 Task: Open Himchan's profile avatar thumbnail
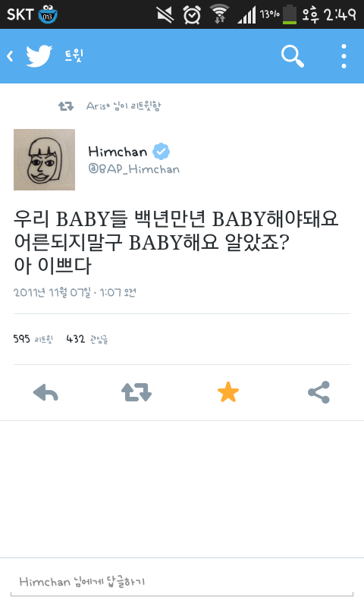pyautogui.click(x=45, y=159)
